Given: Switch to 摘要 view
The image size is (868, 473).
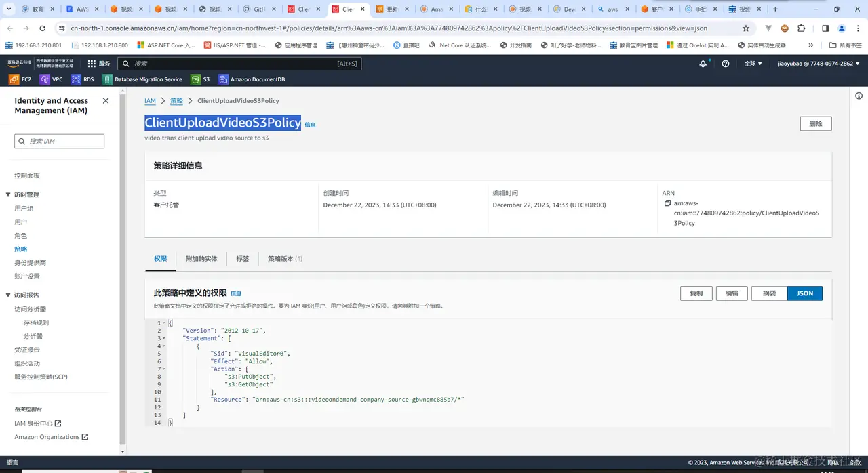Looking at the screenshot, I should [770, 293].
